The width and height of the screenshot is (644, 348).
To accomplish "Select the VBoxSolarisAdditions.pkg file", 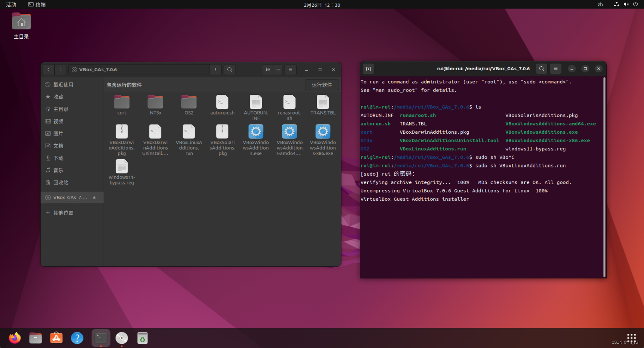I will (222, 140).
